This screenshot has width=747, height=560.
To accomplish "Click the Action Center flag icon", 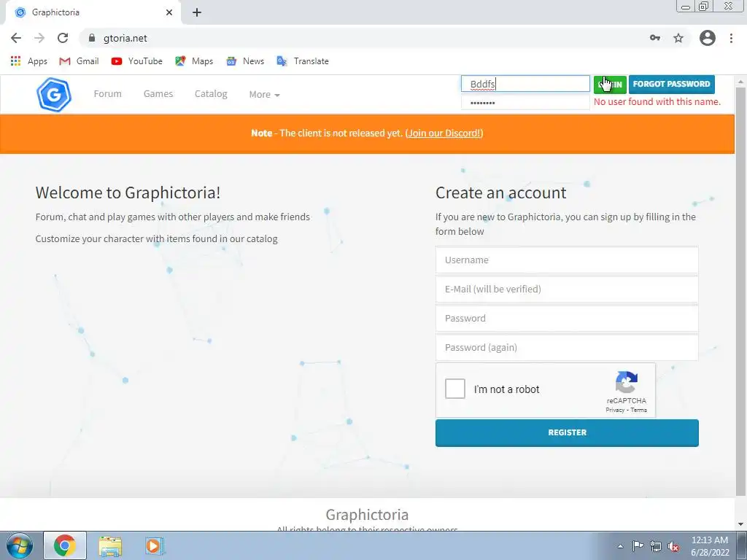I will 638,546.
